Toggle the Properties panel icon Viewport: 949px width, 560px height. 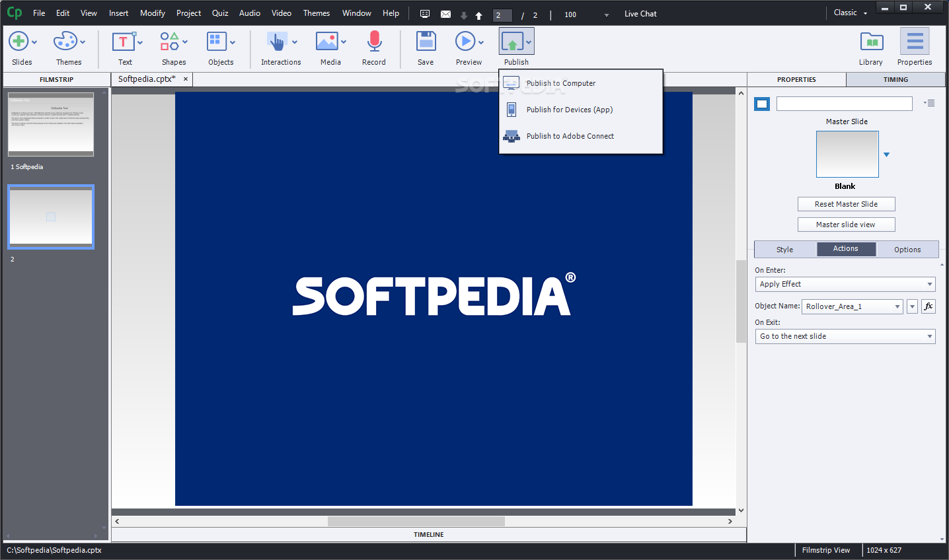click(915, 41)
